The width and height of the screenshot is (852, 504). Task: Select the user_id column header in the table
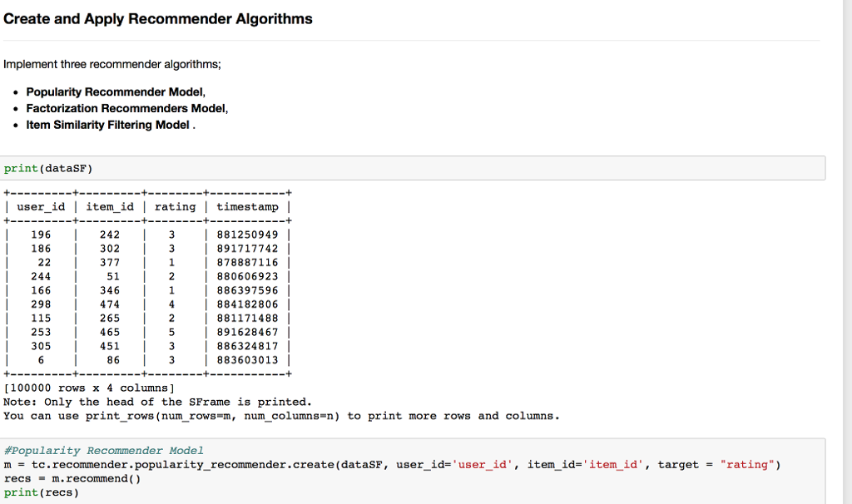pos(42,206)
